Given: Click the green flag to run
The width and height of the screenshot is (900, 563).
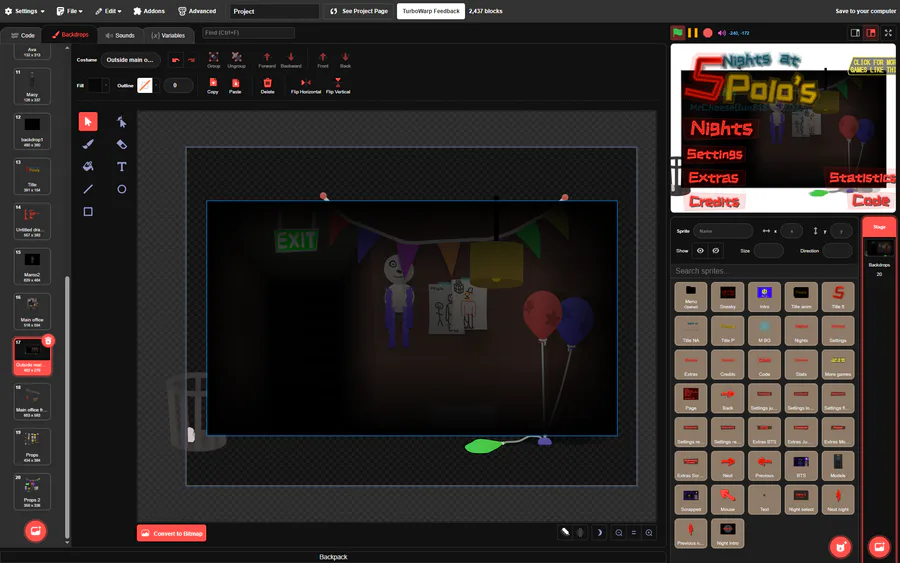Looking at the screenshot, I should coord(678,33).
